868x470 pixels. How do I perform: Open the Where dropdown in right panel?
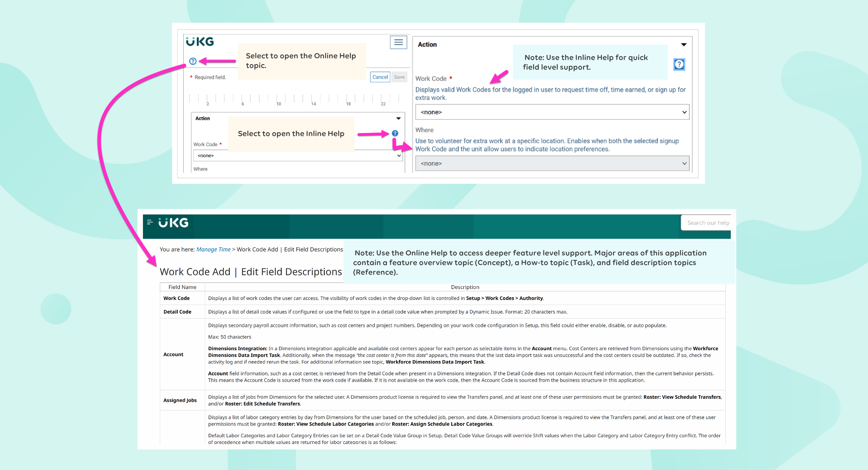click(552, 163)
